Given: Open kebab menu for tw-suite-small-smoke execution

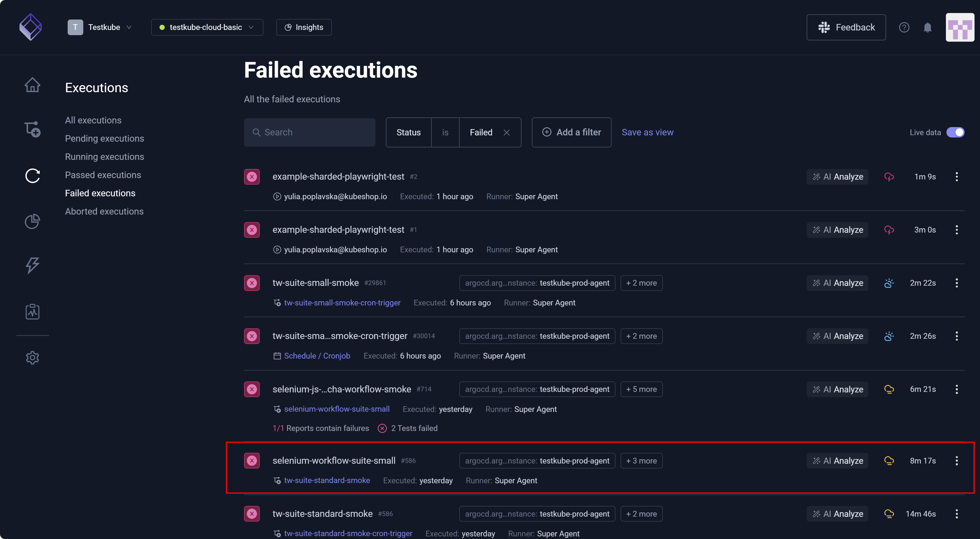Looking at the screenshot, I should pos(957,283).
